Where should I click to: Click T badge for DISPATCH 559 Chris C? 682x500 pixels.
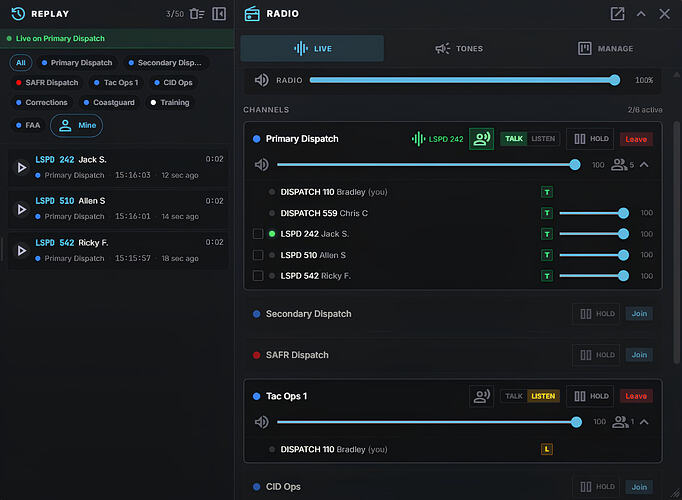(x=547, y=213)
